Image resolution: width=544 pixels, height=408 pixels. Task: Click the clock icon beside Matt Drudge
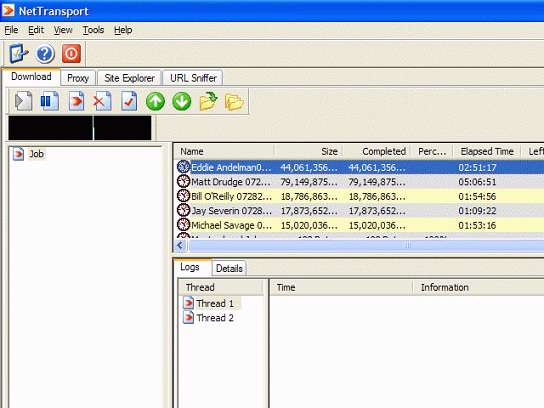pos(184,181)
